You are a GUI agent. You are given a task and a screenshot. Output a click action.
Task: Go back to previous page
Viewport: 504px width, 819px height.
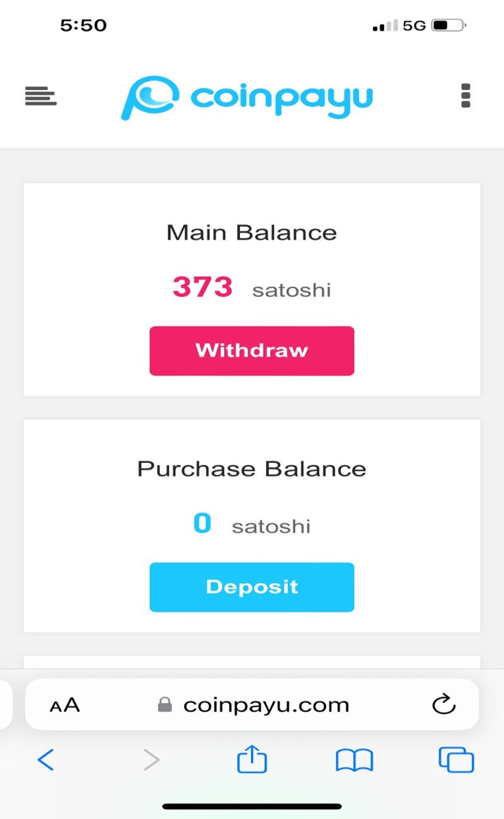[x=45, y=760]
